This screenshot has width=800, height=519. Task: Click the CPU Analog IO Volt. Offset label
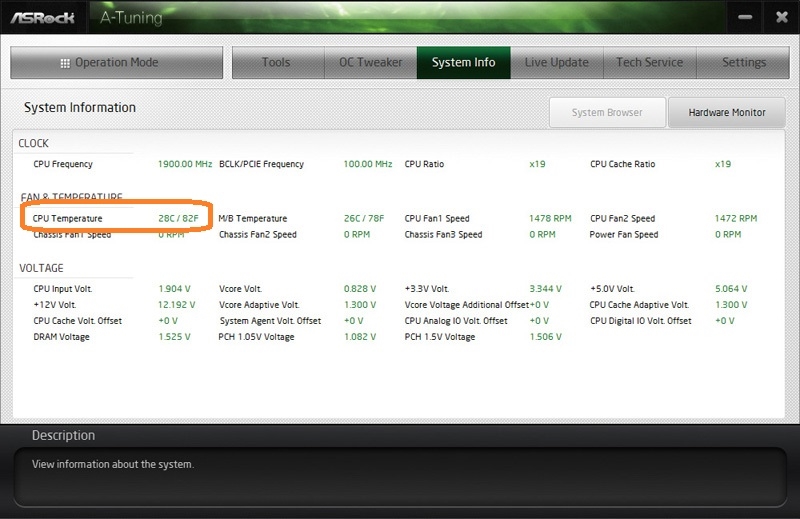coord(456,321)
